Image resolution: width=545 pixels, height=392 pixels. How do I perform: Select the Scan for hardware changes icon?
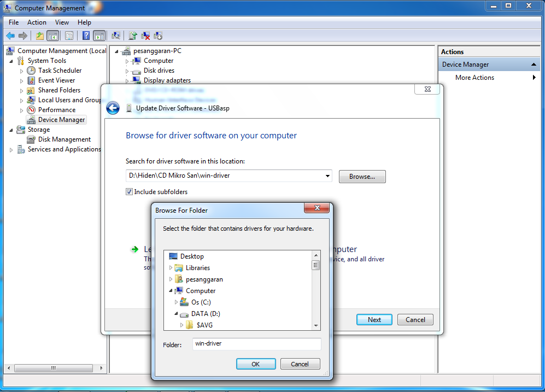(x=115, y=35)
